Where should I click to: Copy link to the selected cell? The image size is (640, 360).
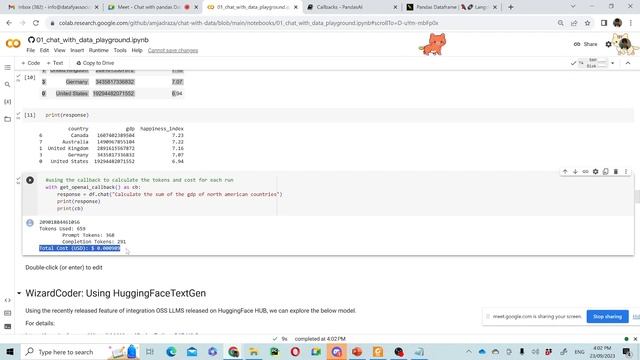[585, 171]
